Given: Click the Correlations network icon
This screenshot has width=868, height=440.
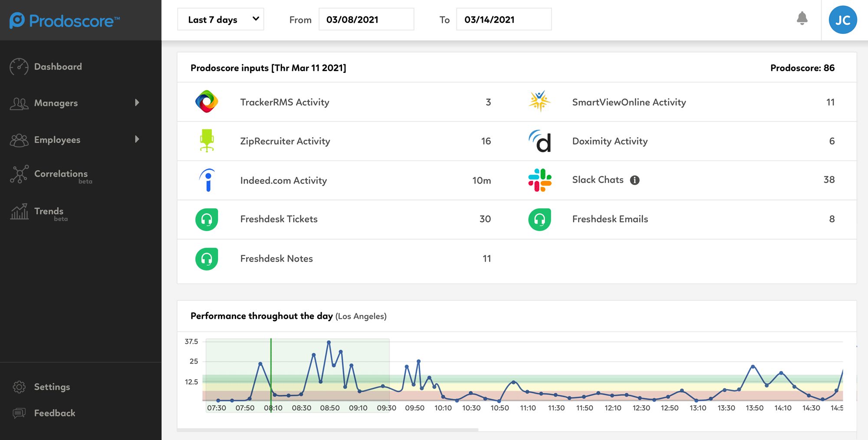Looking at the screenshot, I should coord(19,174).
